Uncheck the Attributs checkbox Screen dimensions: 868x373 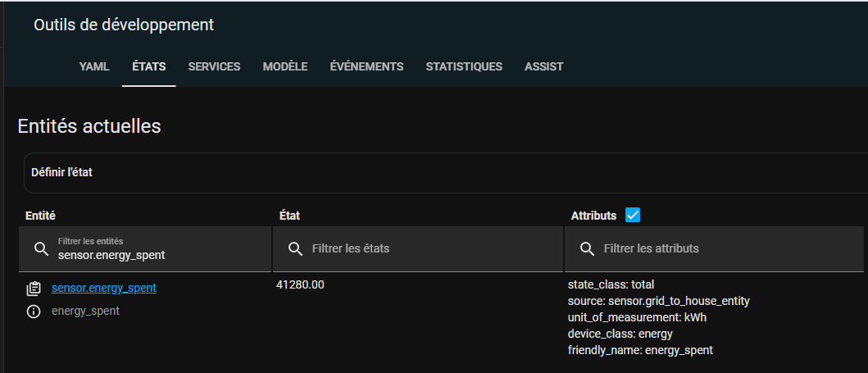(x=633, y=216)
